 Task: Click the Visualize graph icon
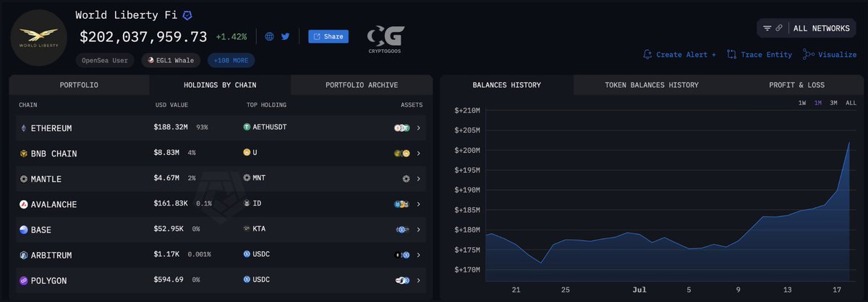[x=809, y=54]
